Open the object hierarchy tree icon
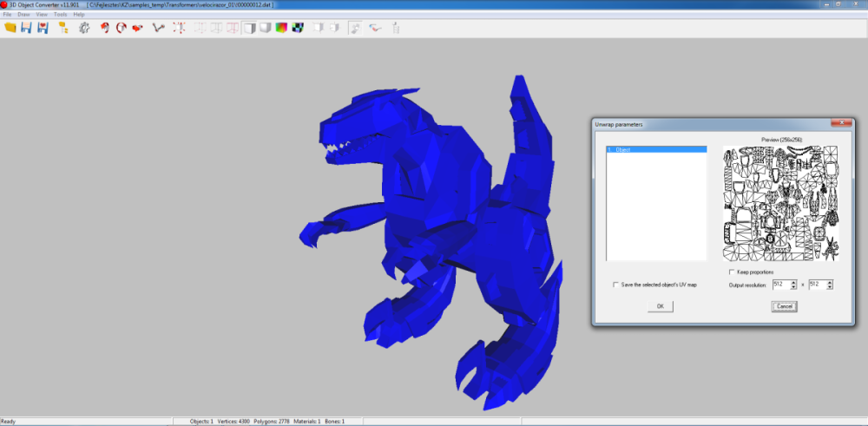 pyautogui.click(x=63, y=28)
